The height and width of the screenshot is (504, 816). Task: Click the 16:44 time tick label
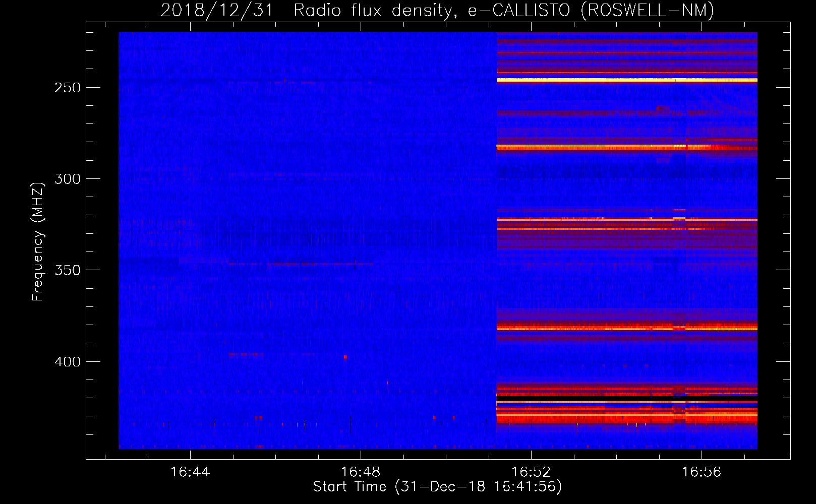coord(190,472)
